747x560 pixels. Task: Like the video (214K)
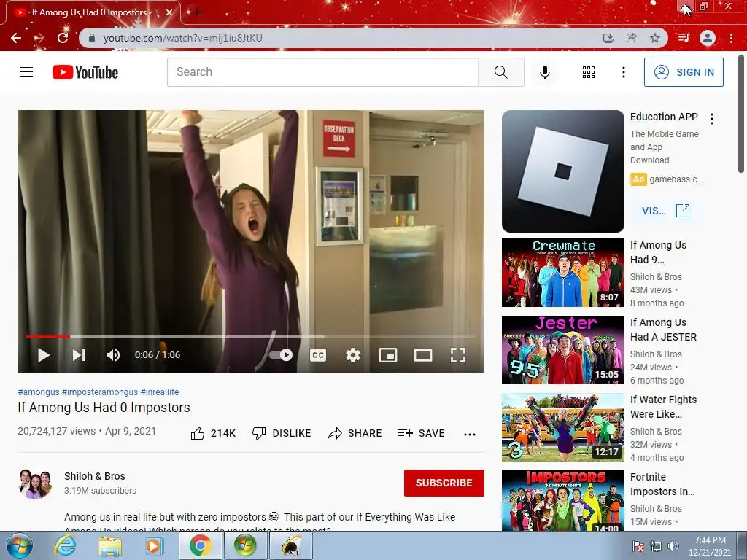(213, 433)
